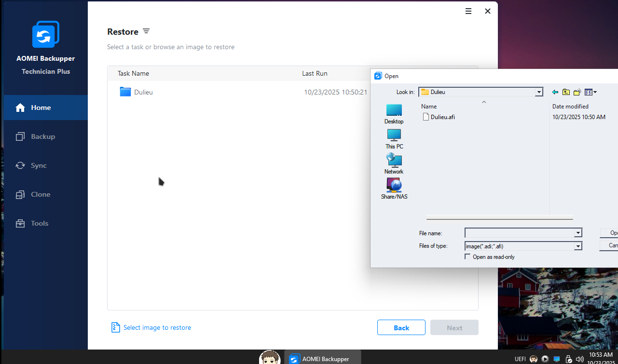618x364 pixels.
Task: Click the back arrow in Open dialog
Action: [555, 92]
